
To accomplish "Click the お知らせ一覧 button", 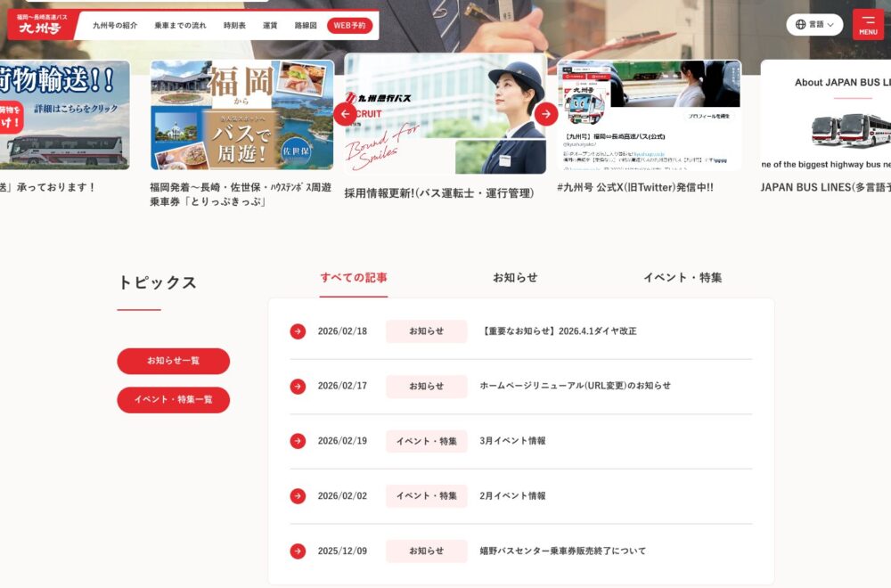I will [x=173, y=361].
